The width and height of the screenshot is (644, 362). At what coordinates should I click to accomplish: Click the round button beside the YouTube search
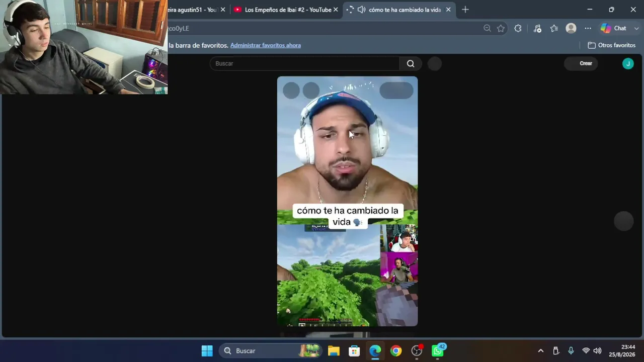434,63
